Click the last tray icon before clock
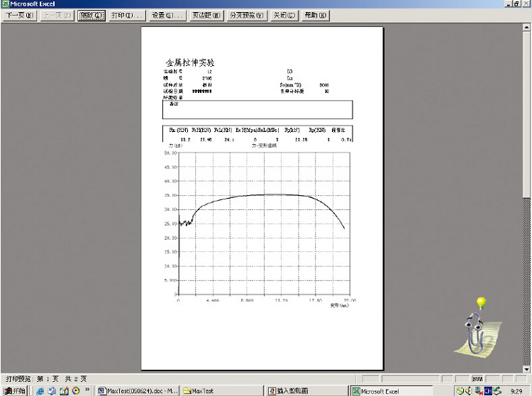532x396 pixels. tap(498, 391)
